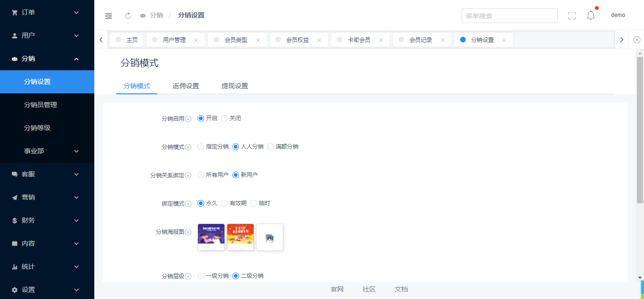Open notifications bell icon
The image size is (644, 299).
pyautogui.click(x=591, y=16)
